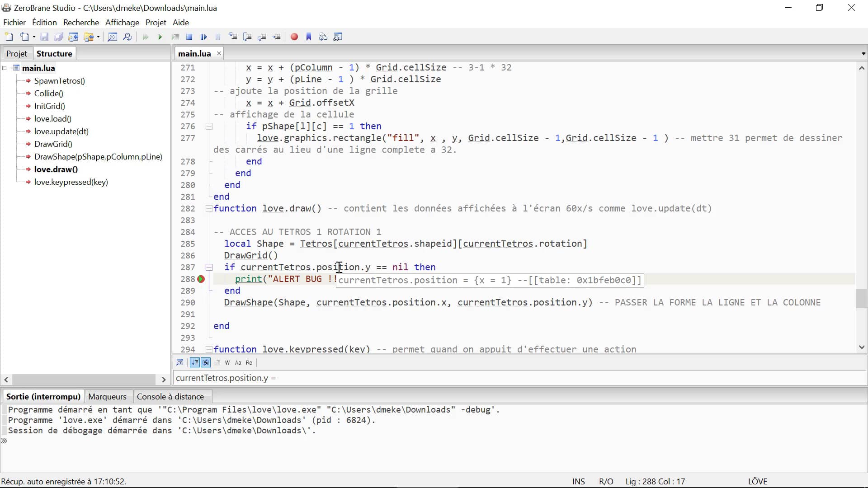This screenshot has height=488, width=868.
Task: Step over the current line
Action: tap(247, 37)
